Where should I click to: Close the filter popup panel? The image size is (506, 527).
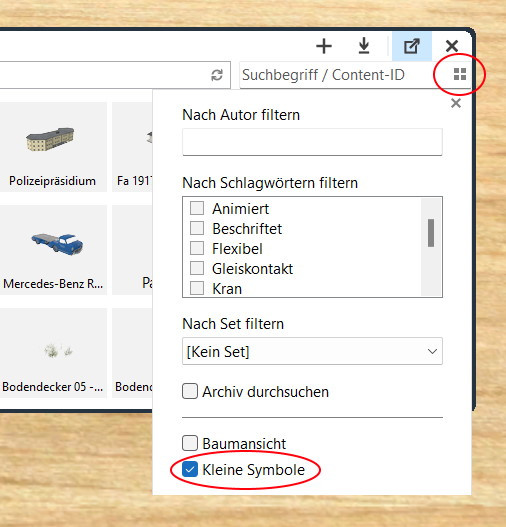(456, 103)
